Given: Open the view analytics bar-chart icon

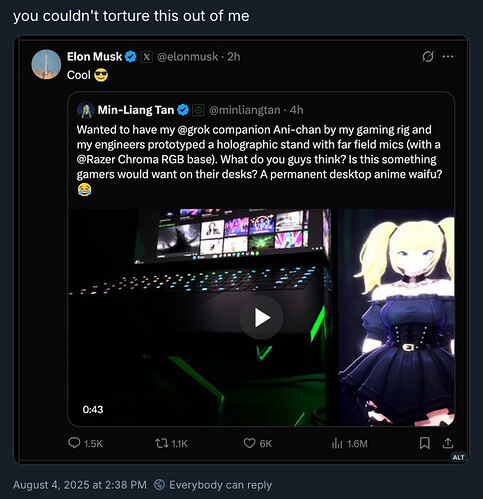Looking at the screenshot, I should (337, 443).
